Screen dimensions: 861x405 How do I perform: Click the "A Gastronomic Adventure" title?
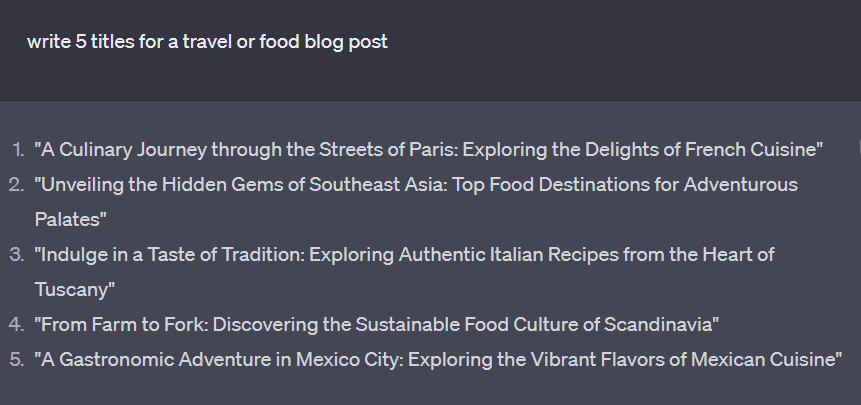(x=438, y=359)
